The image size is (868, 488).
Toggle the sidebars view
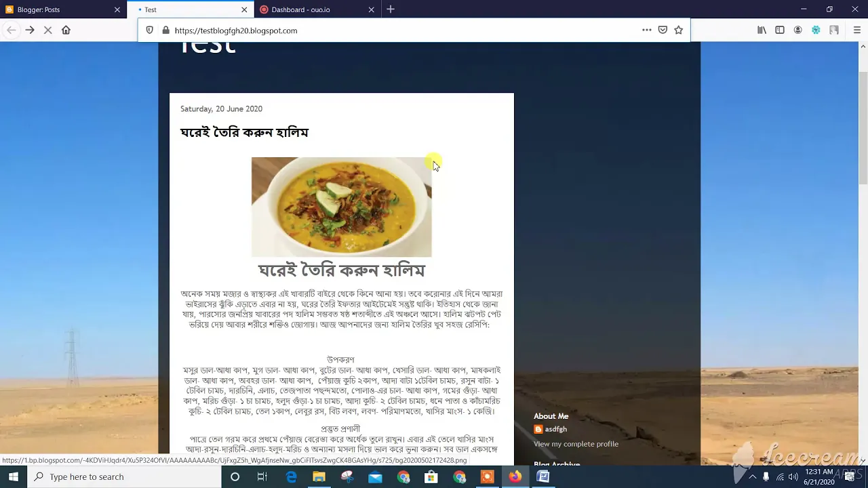pos(780,30)
